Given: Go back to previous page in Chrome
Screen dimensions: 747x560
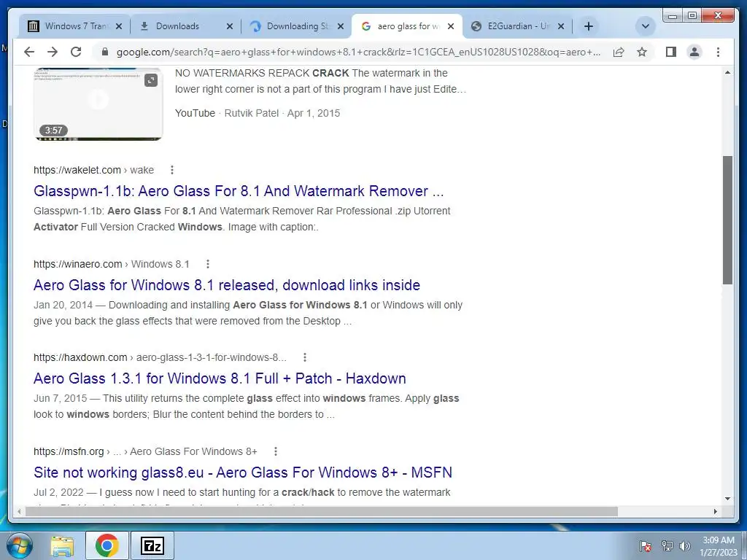Looking at the screenshot, I should (x=29, y=52).
